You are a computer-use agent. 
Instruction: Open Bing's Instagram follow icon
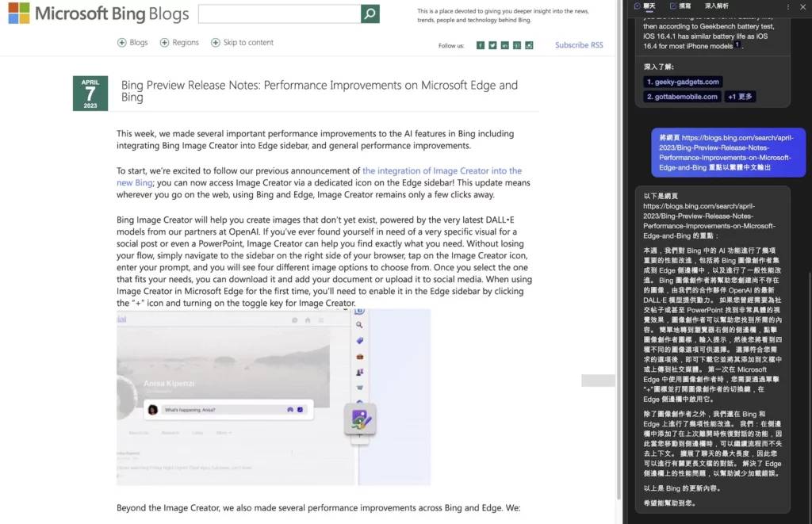[x=528, y=45]
